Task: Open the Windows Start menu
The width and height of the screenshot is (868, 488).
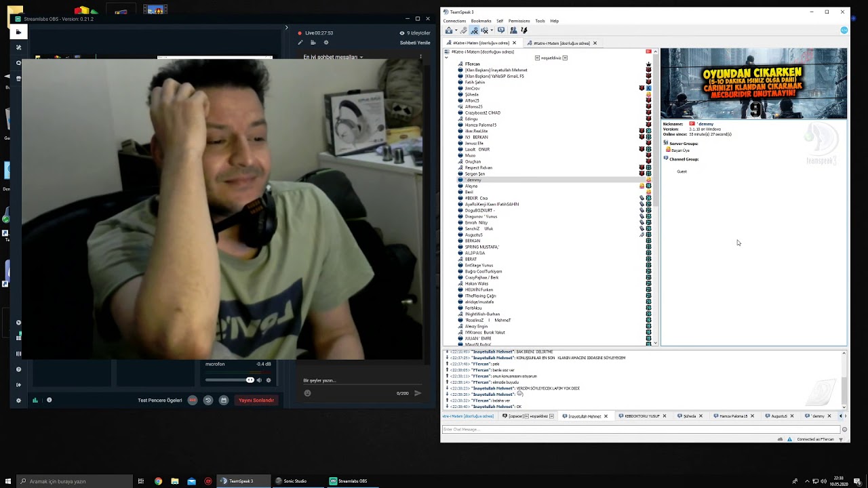Action: tap(7, 481)
